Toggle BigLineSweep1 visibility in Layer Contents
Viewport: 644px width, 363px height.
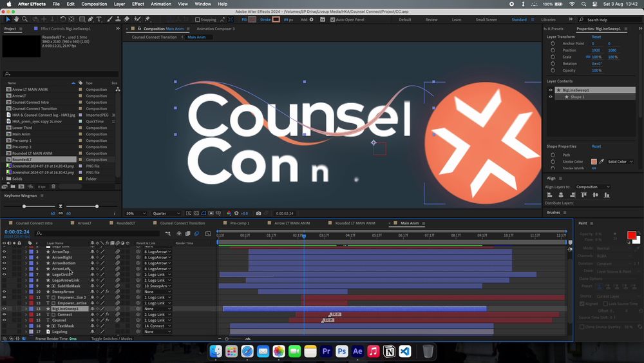coord(551,90)
